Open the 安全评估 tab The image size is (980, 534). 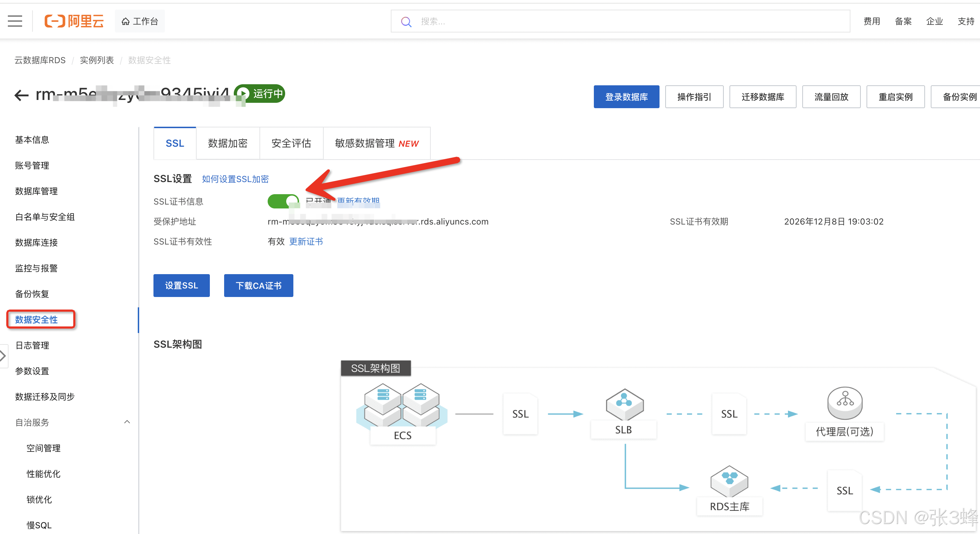click(x=291, y=143)
